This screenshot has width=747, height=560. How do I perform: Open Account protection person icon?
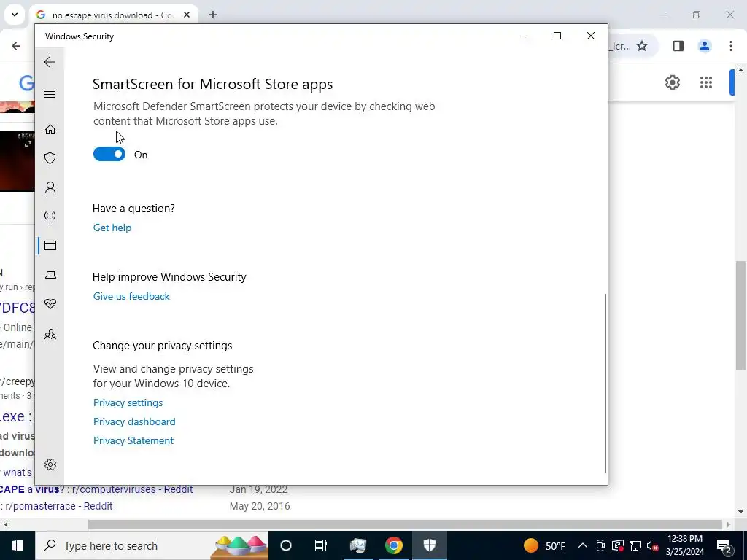[x=50, y=187]
